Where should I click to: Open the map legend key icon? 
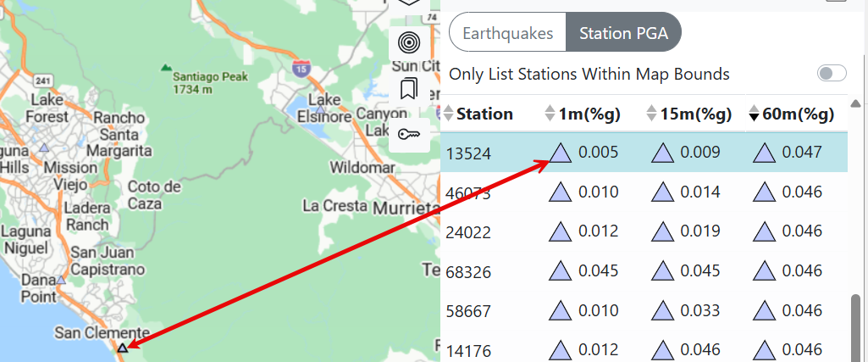tap(409, 133)
